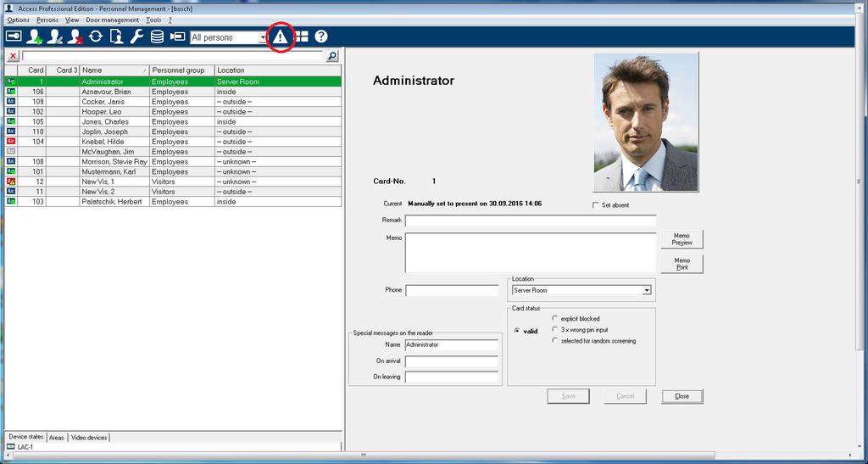Open the ? help menu in the menu bar
The width and height of the screenshot is (868, 464).
point(170,20)
